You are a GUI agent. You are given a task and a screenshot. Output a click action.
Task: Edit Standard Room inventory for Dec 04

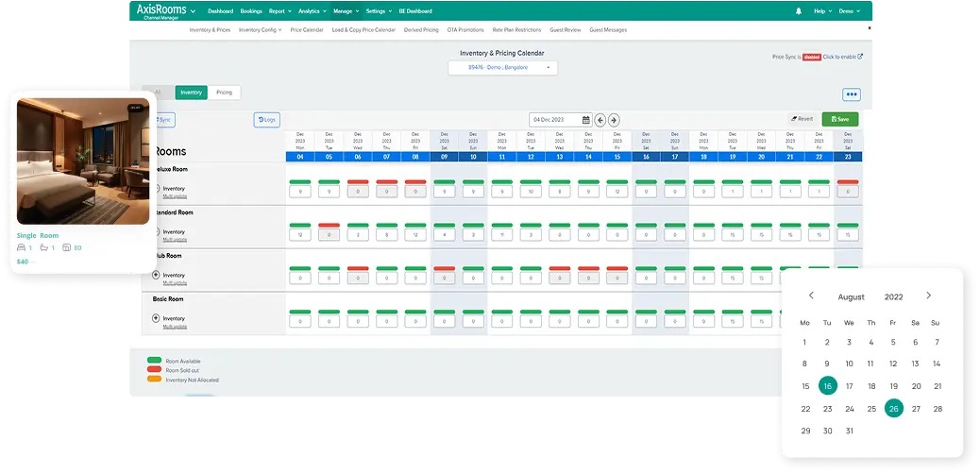click(x=300, y=234)
